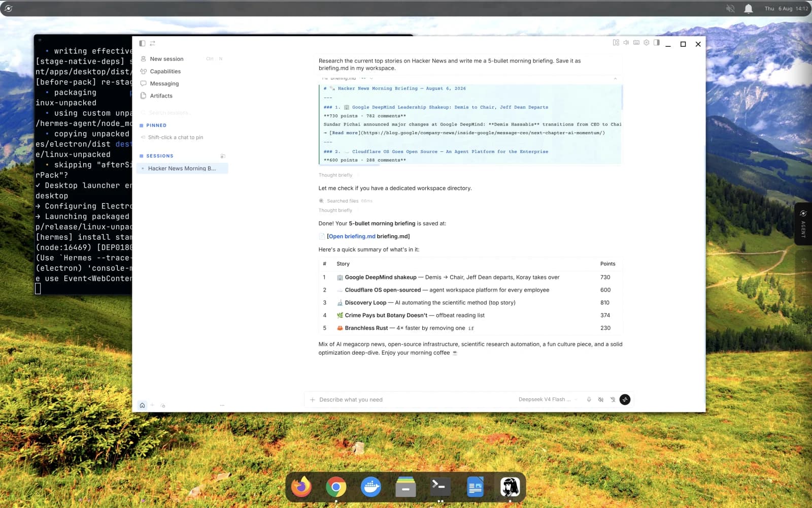This screenshot has width=812, height=508.
Task: Click the muted volume icon in top bar
Action: pos(730,9)
